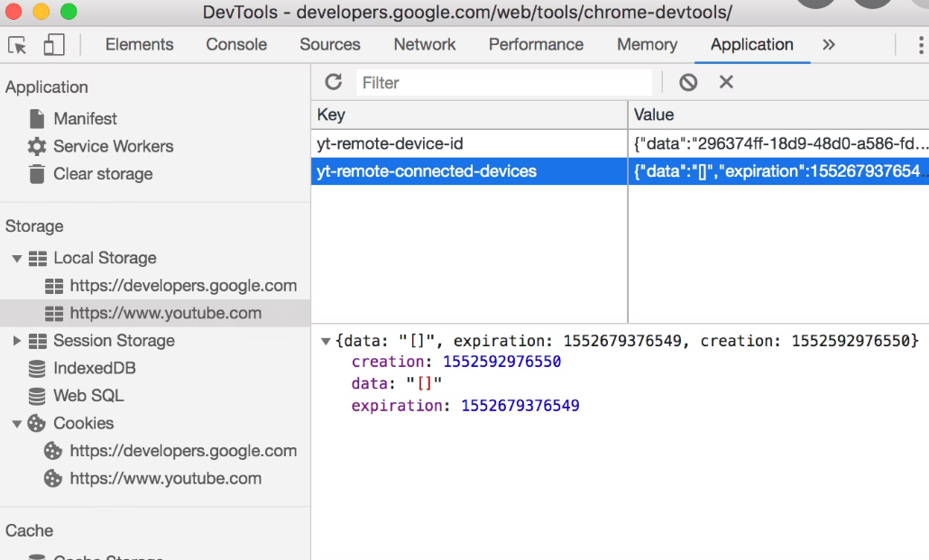The image size is (929, 560).
Task: Delete selected entry with the X icon
Action: click(x=726, y=82)
